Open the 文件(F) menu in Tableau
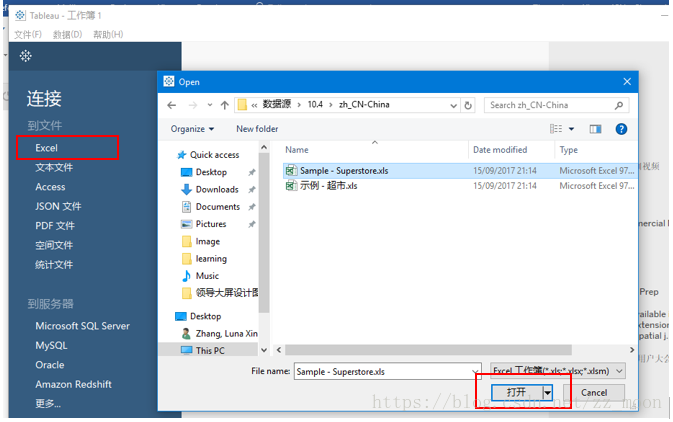Viewport: 673px width, 422px height. pyautogui.click(x=28, y=34)
